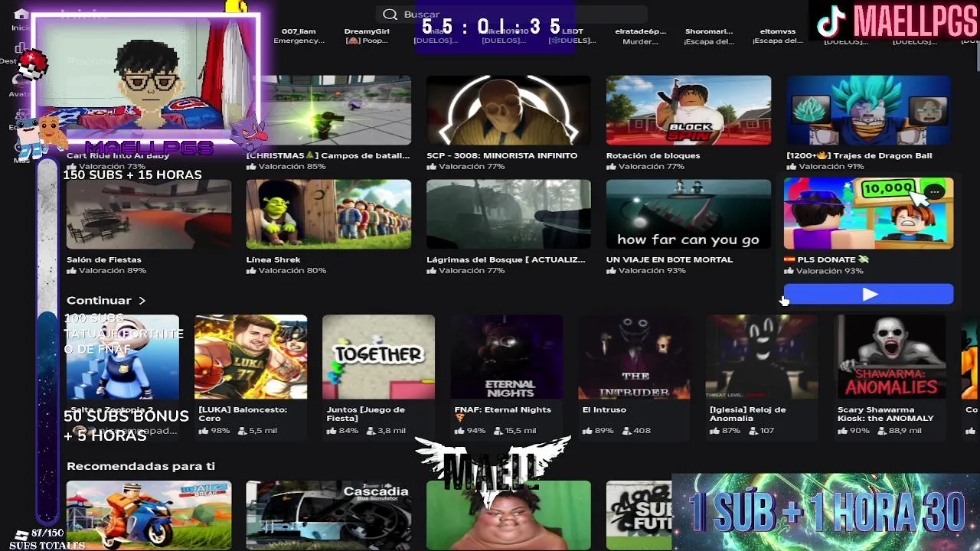Hit the blue play button under PLS DONATE
980x551 pixels.
coord(868,295)
